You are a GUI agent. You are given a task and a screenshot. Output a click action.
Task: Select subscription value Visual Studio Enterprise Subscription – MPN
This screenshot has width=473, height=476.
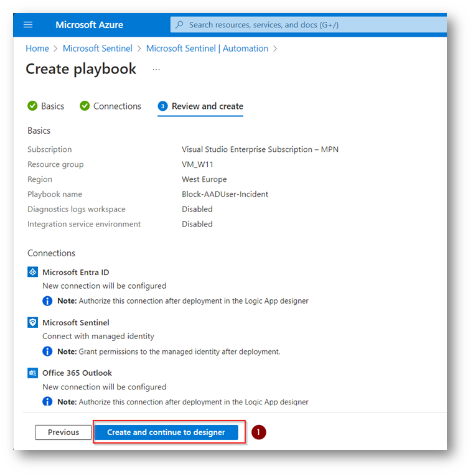pyautogui.click(x=260, y=149)
